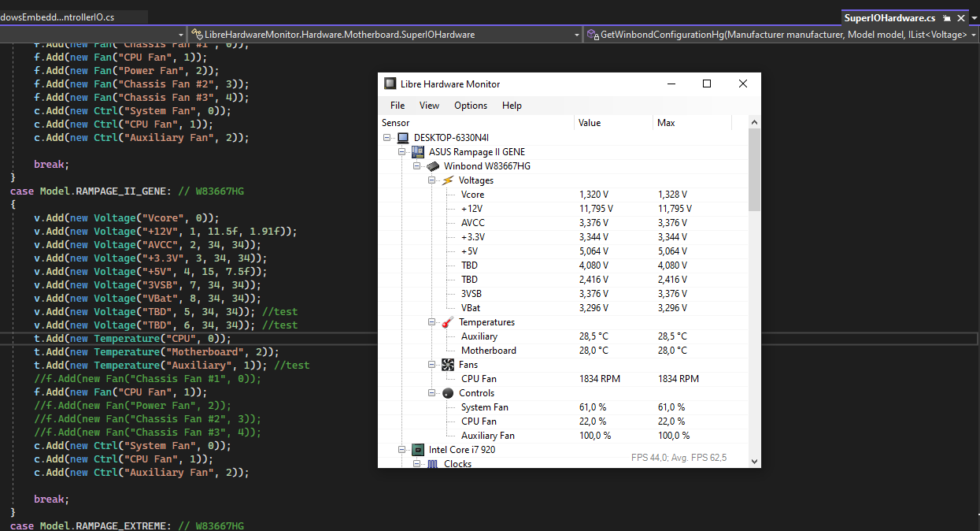Image resolution: width=980 pixels, height=531 pixels.
Task: Collapse the Intel Core i7 920 node
Action: pos(402,450)
